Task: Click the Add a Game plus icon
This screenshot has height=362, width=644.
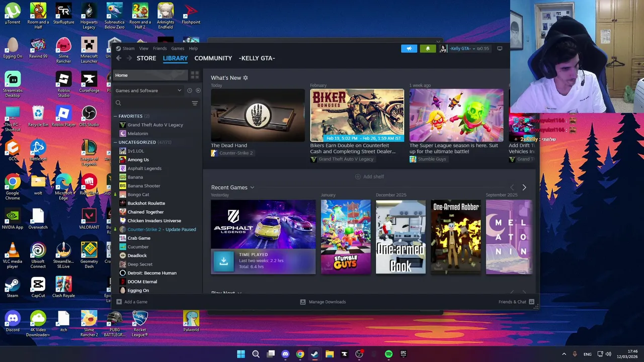Action: click(119, 302)
